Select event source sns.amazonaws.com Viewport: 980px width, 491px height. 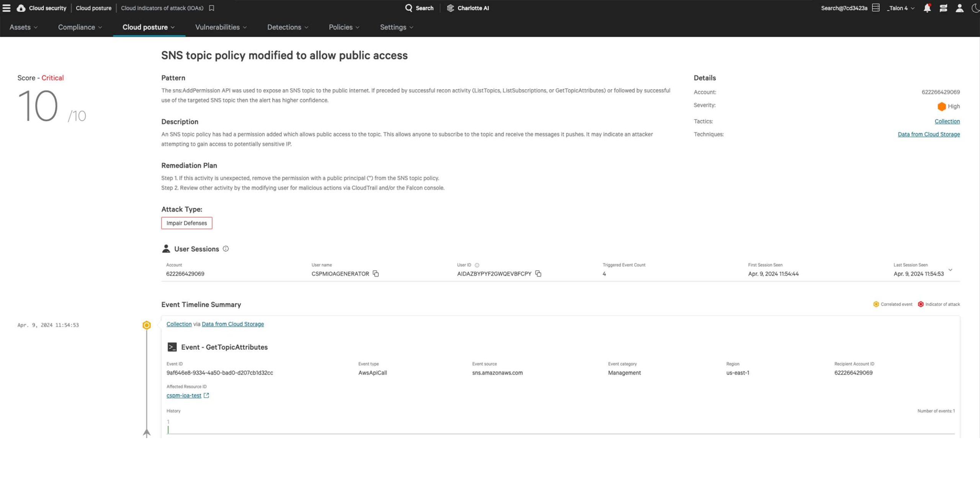click(497, 373)
